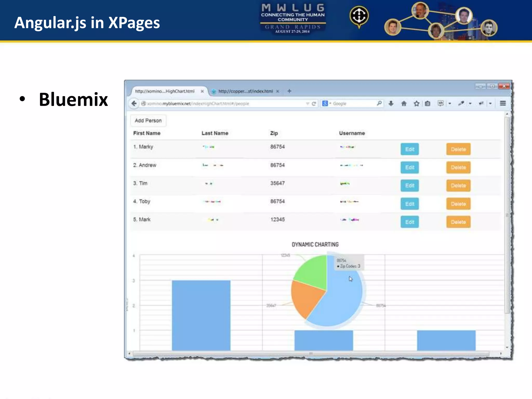The width and height of the screenshot is (532, 399).
Task: Click the Last Name column header
Action: [x=215, y=133]
